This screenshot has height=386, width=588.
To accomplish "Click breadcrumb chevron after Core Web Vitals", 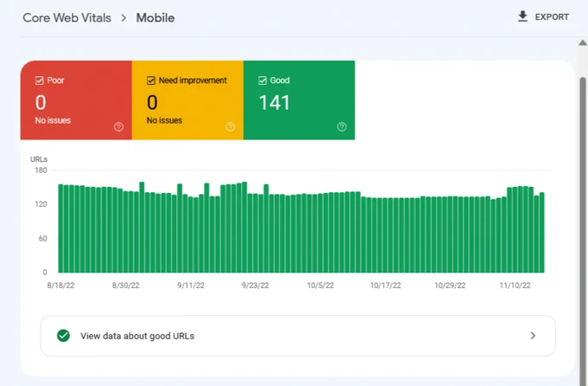I will (124, 18).
